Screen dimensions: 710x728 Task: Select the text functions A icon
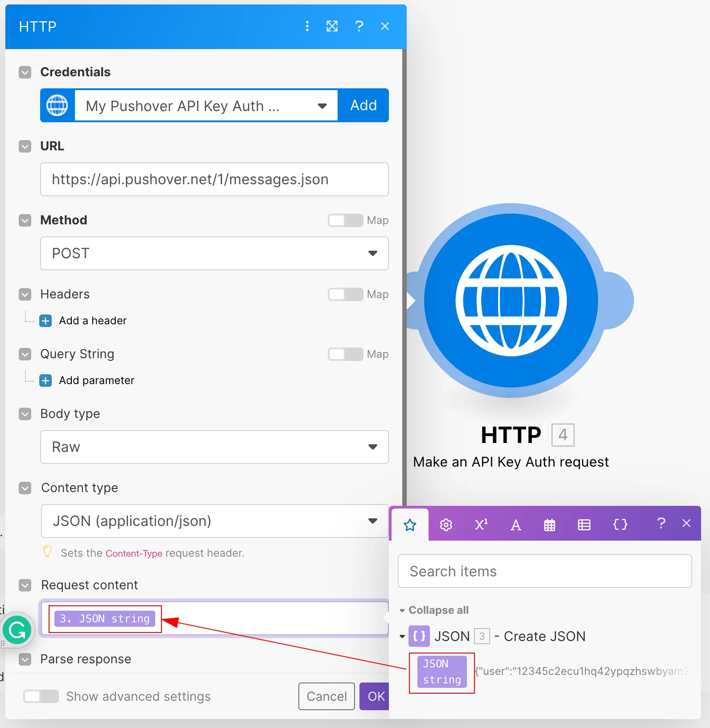516,525
